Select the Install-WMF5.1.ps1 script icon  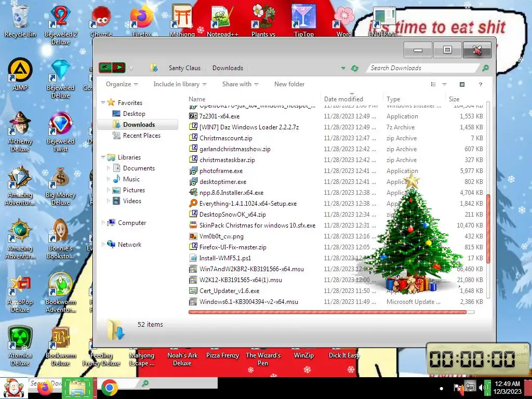tap(193, 258)
